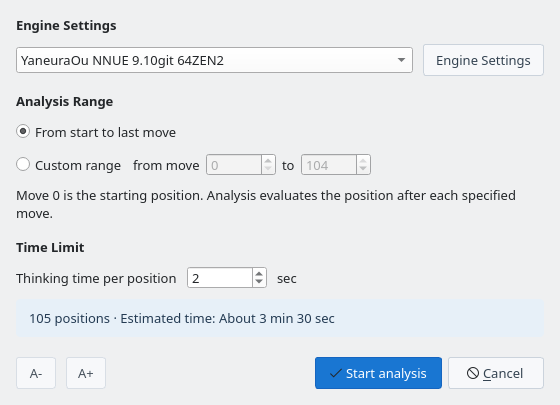
Task: Click the estimated time info text
Action: click(x=182, y=318)
